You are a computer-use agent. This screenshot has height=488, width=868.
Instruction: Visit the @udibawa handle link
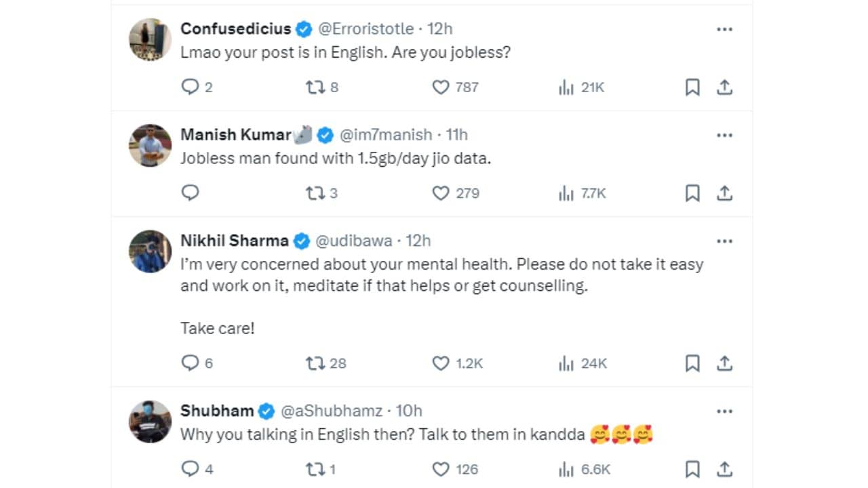coord(353,241)
